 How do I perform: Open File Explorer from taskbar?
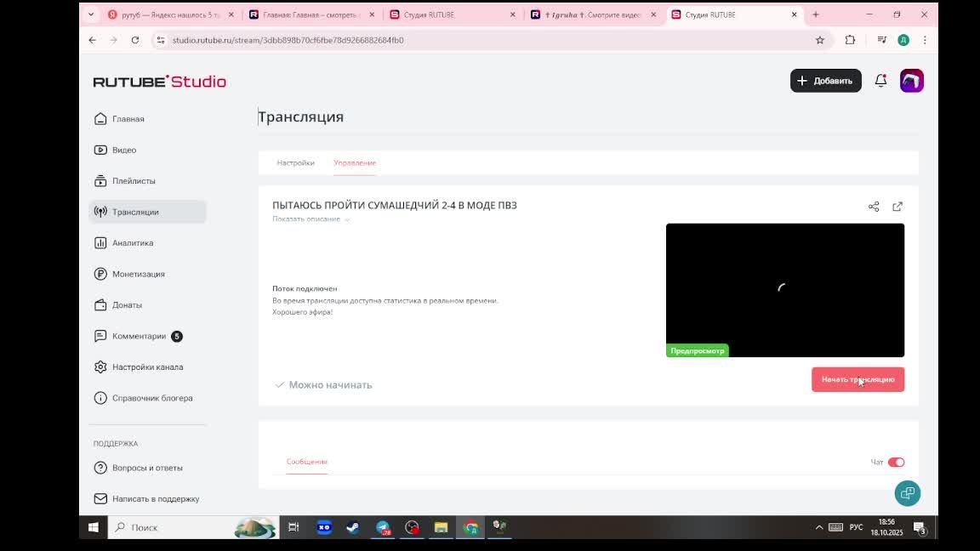tap(442, 527)
